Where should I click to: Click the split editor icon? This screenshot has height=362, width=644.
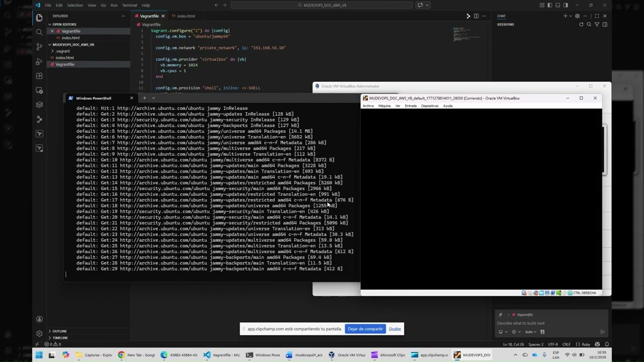(x=476, y=16)
